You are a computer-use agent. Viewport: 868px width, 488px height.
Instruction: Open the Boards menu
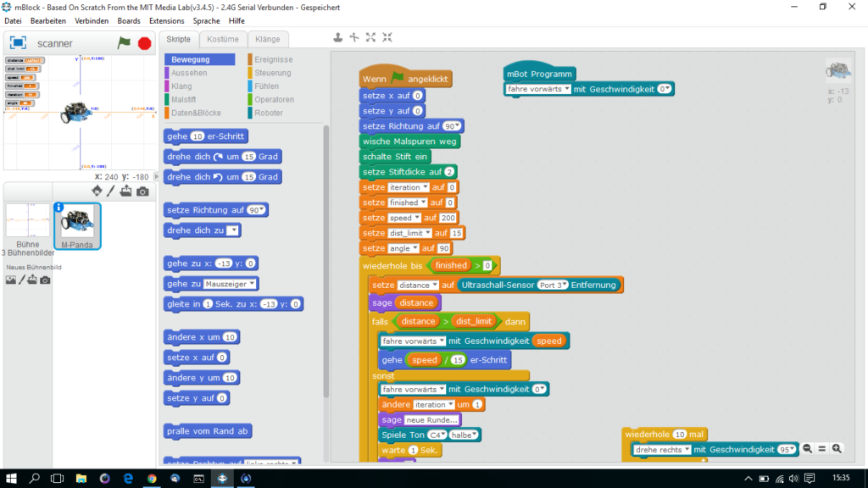pos(129,20)
